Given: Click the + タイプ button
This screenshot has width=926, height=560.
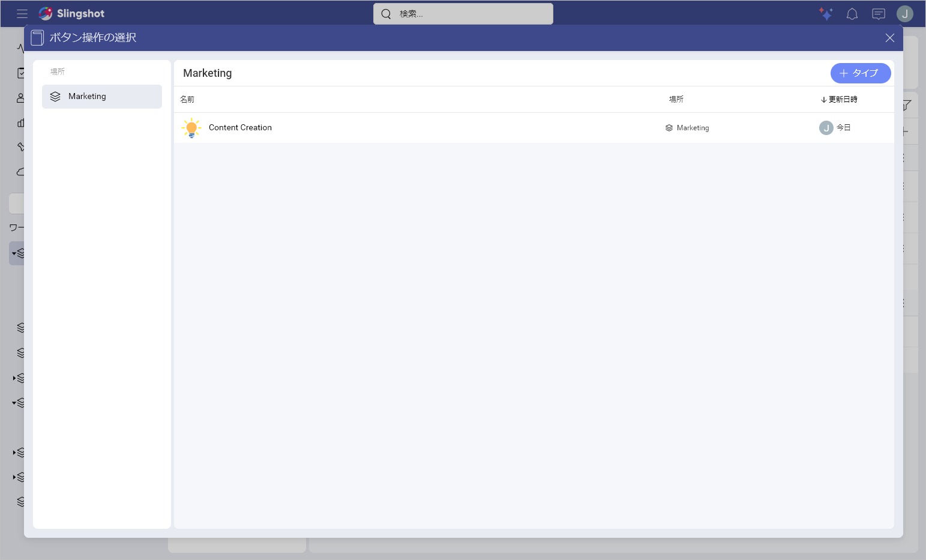Looking at the screenshot, I should pyautogui.click(x=861, y=73).
